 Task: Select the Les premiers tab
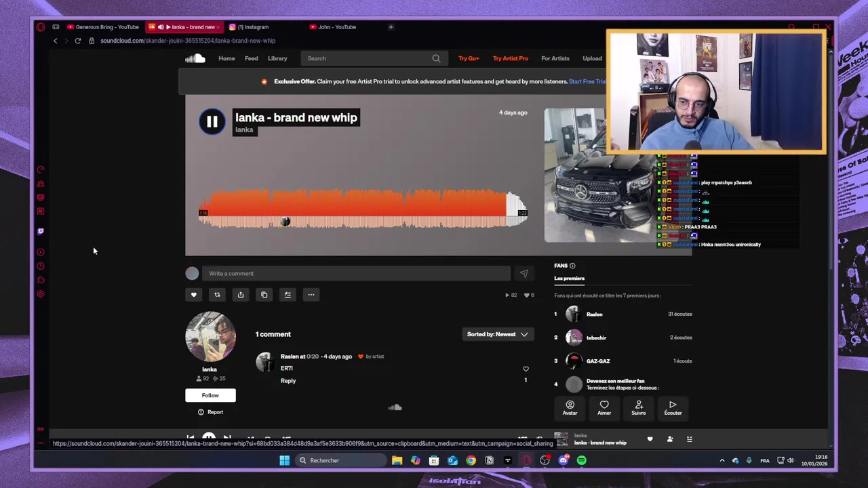[569, 279]
